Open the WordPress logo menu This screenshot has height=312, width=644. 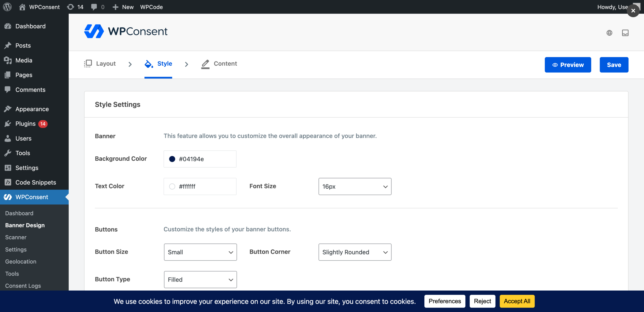(7, 7)
